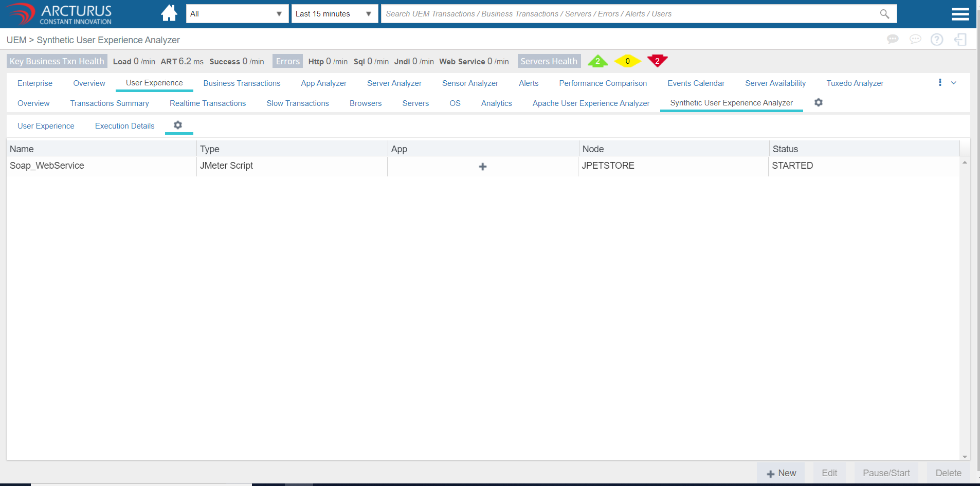This screenshot has width=980, height=486.
Task: Open the Execution Details tab
Action: pyautogui.click(x=124, y=126)
